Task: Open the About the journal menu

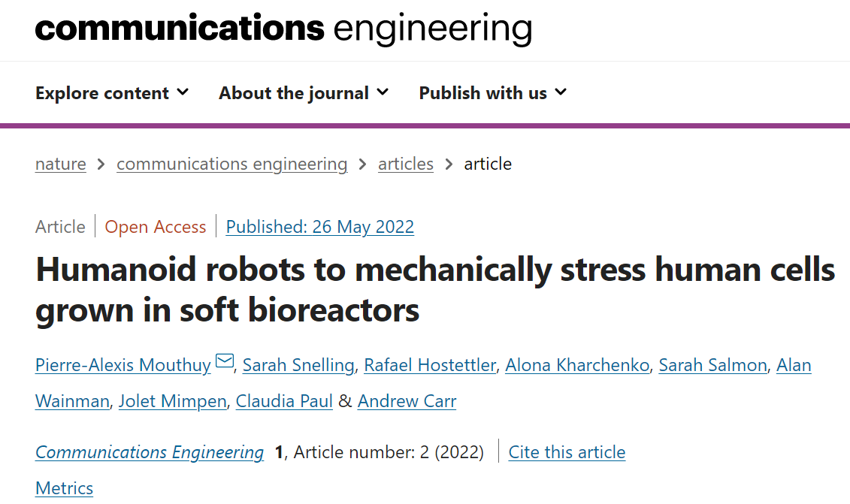Action: click(x=304, y=93)
